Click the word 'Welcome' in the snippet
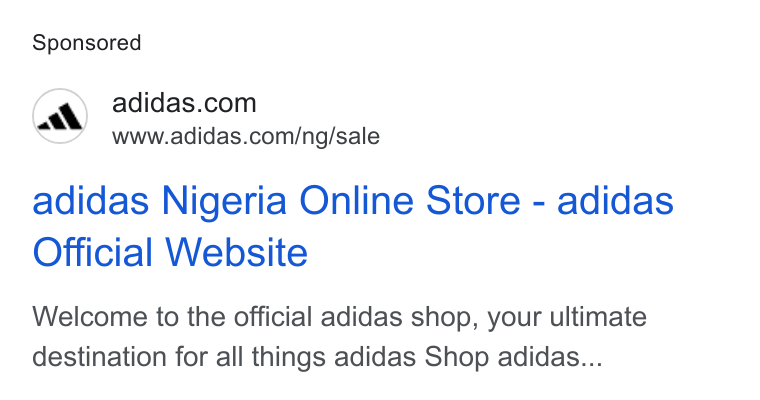The width and height of the screenshot is (760, 400). (x=90, y=317)
